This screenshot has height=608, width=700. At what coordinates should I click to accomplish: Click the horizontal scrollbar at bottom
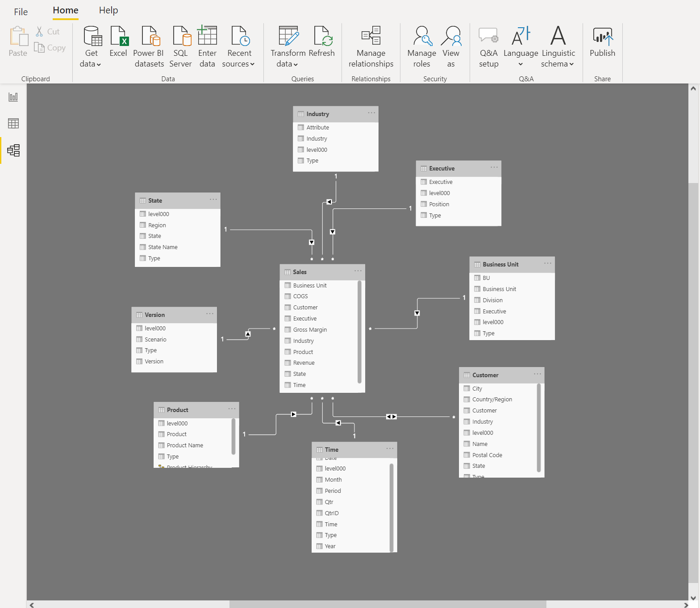(x=387, y=604)
